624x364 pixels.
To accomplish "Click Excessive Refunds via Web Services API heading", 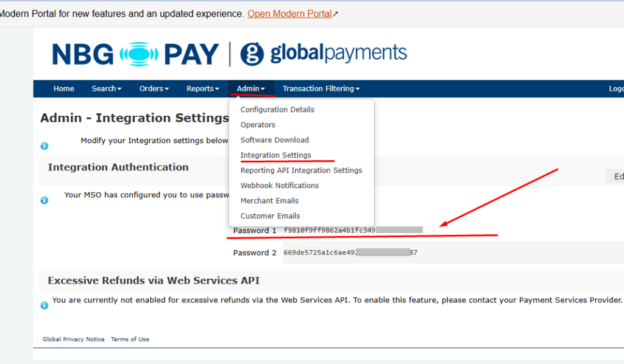I will pos(154,281).
